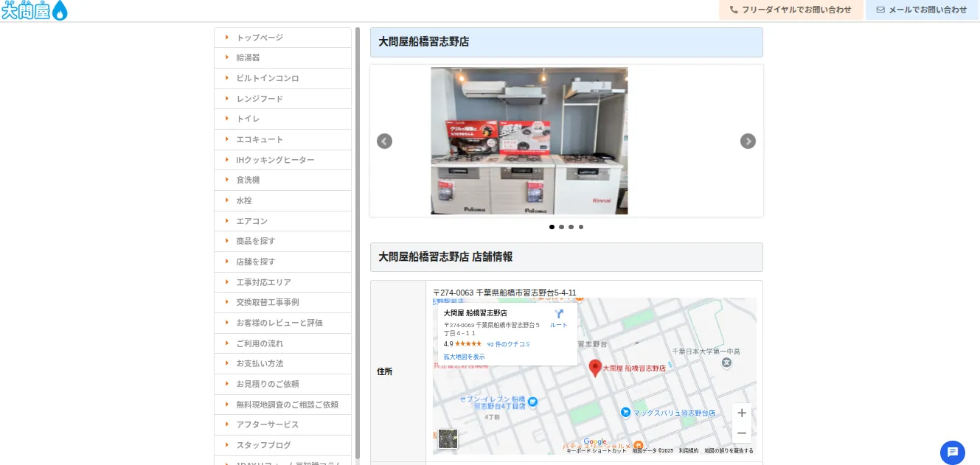Image resolution: width=980 pixels, height=465 pixels.
Task: Open スタッフブログ in sidebar
Action: pos(282,445)
